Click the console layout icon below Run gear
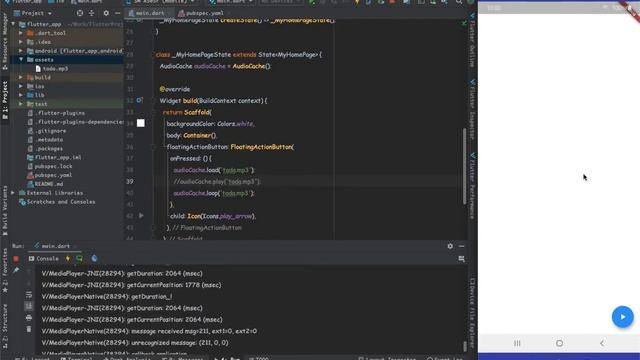The image size is (640, 360). [461, 259]
